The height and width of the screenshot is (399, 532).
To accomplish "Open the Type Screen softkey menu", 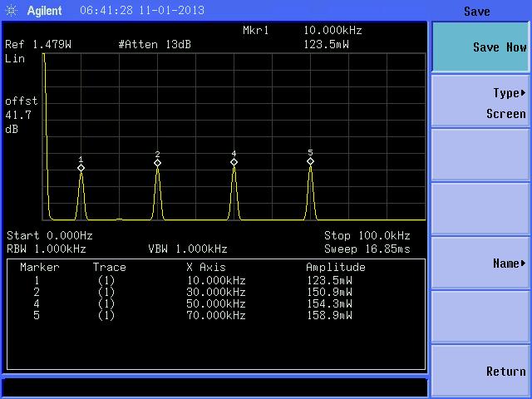I will 480,102.
